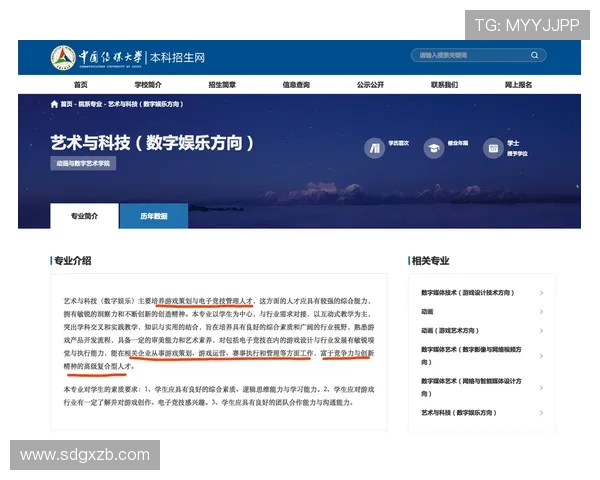Viewport: 600px width, 480px height.
Task: Click the graduation cap 修业年限 icon
Action: click(x=434, y=148)
